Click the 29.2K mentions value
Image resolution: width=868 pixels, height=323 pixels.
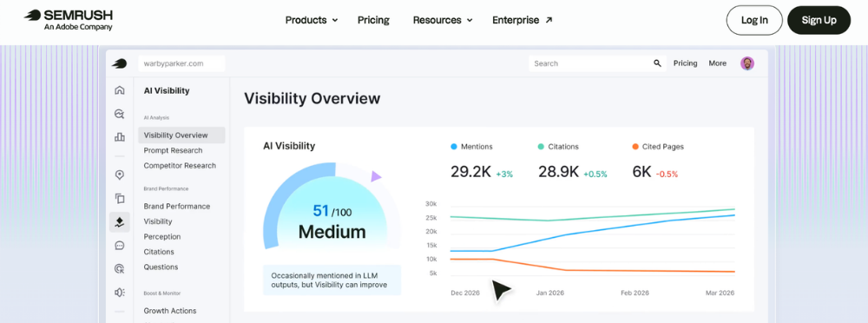470,172
